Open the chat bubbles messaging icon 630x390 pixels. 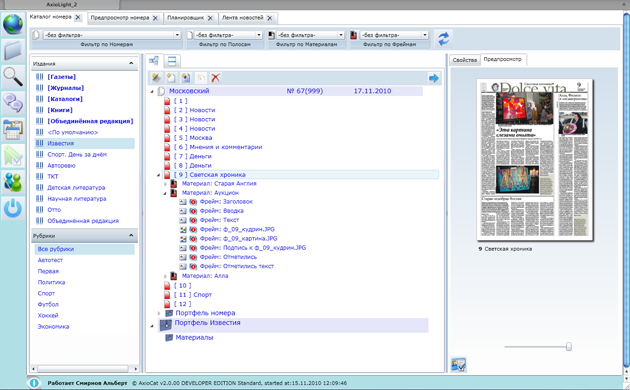click(x=13, y=103)
